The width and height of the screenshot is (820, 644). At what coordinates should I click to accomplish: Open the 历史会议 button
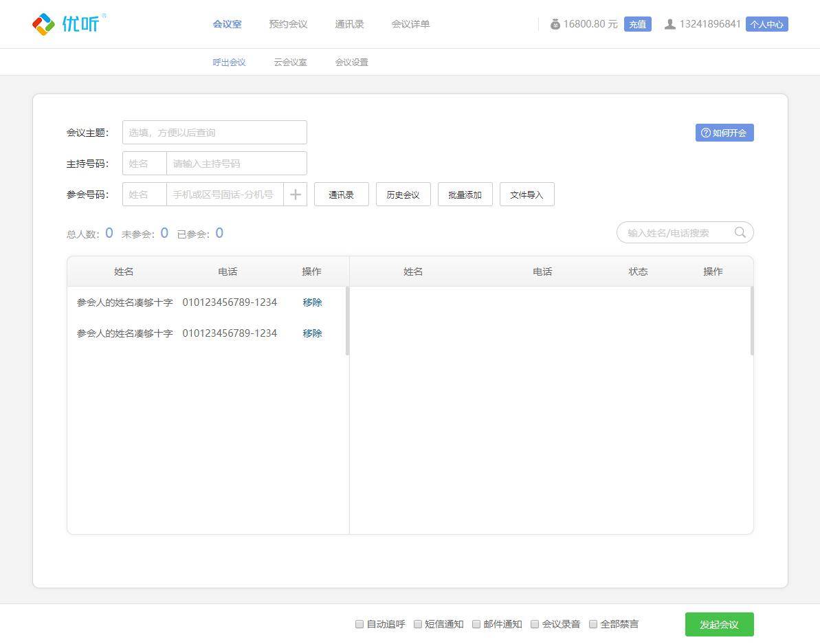(403, 195)
